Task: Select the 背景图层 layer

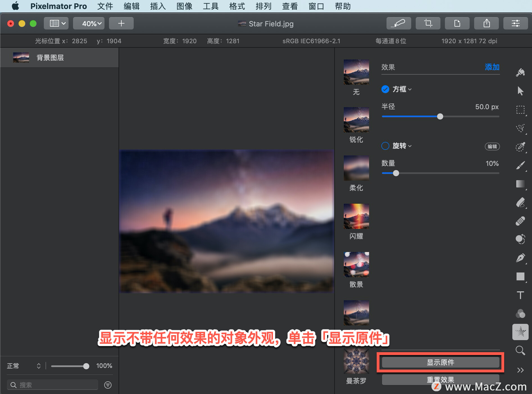Action: 59,58
